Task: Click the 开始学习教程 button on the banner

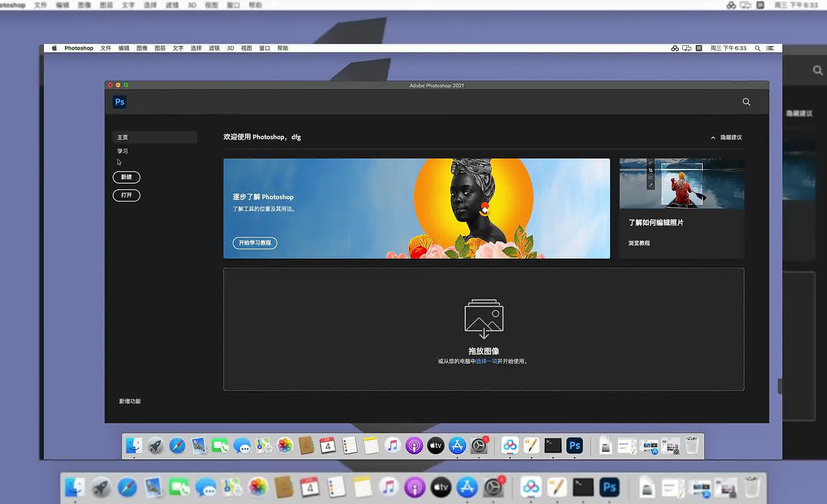Action: pyautogui.click(x=255, y=243)
